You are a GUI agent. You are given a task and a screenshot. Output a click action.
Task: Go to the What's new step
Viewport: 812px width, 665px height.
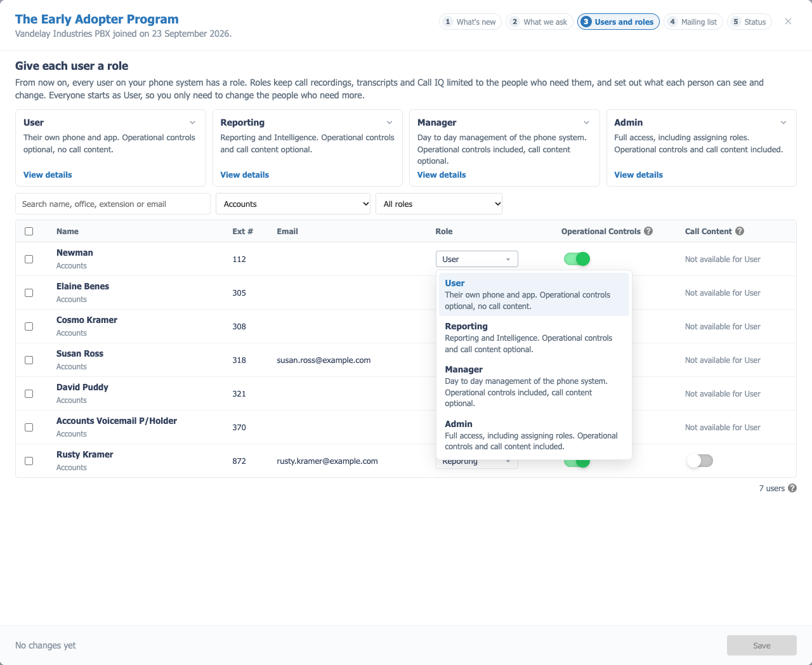point(470,22)
